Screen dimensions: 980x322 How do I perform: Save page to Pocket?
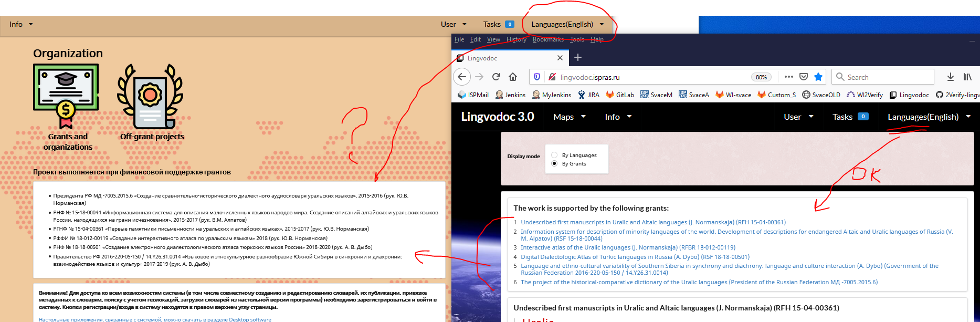pos(803,77)
